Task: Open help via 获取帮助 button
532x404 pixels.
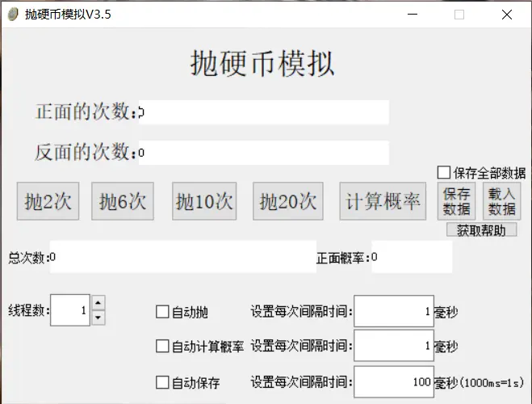Action: click(x=481, y=230)
